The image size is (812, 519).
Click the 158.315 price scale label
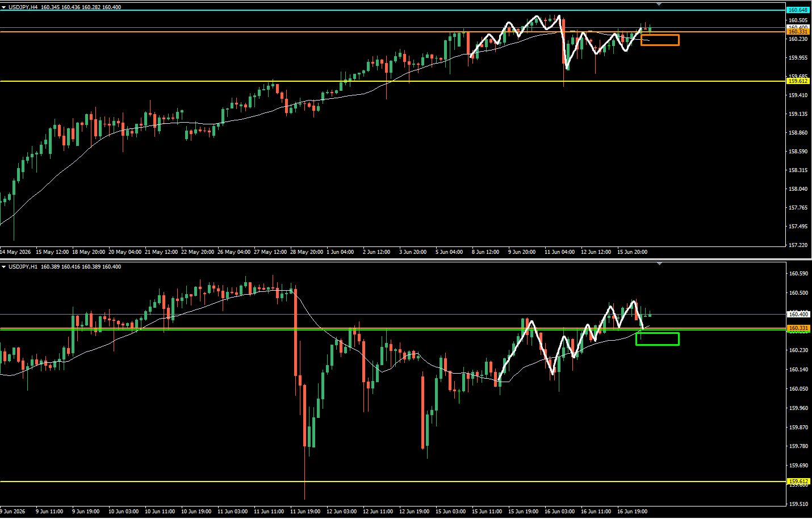798,170
